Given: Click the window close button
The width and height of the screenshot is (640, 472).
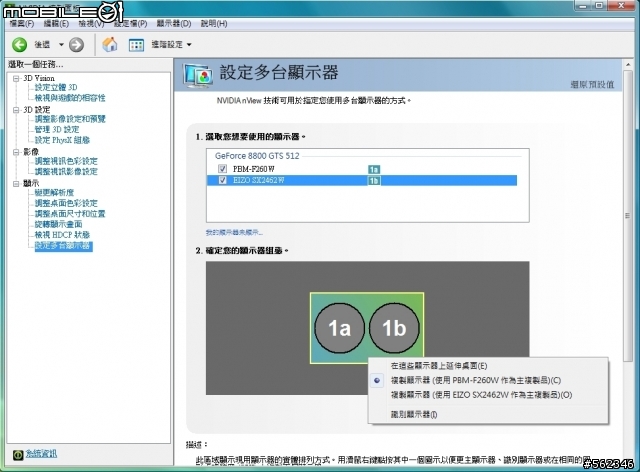Looking at the screenshot, I should click(x=621, y=5).
